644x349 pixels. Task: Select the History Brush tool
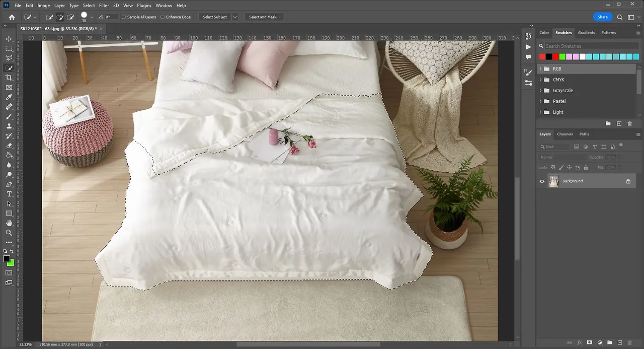(9, 136)
